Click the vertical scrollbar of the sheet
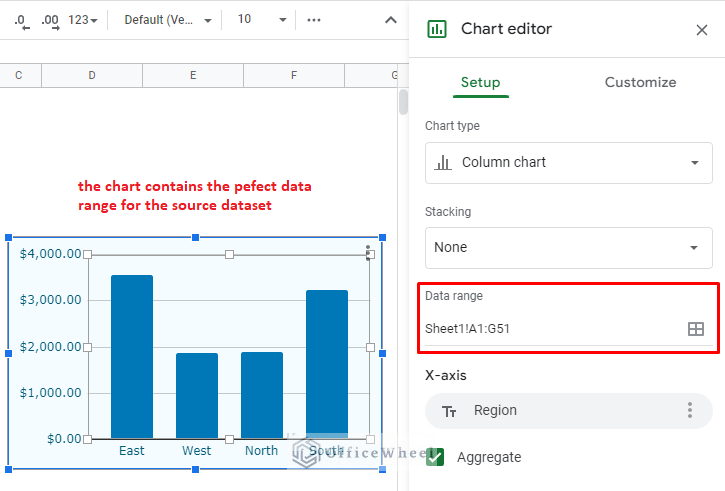The width and height of the screenshot is (725, 491). click(403, 102)
